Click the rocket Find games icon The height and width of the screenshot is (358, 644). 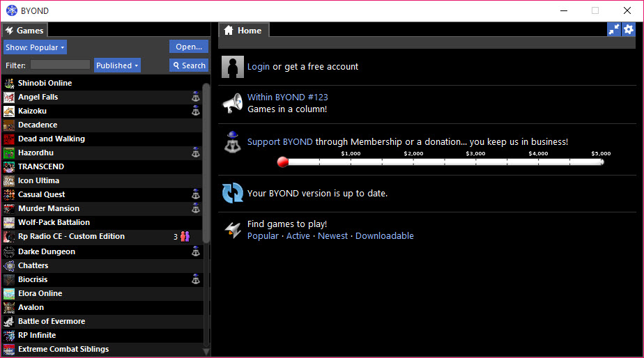[233, 230]
